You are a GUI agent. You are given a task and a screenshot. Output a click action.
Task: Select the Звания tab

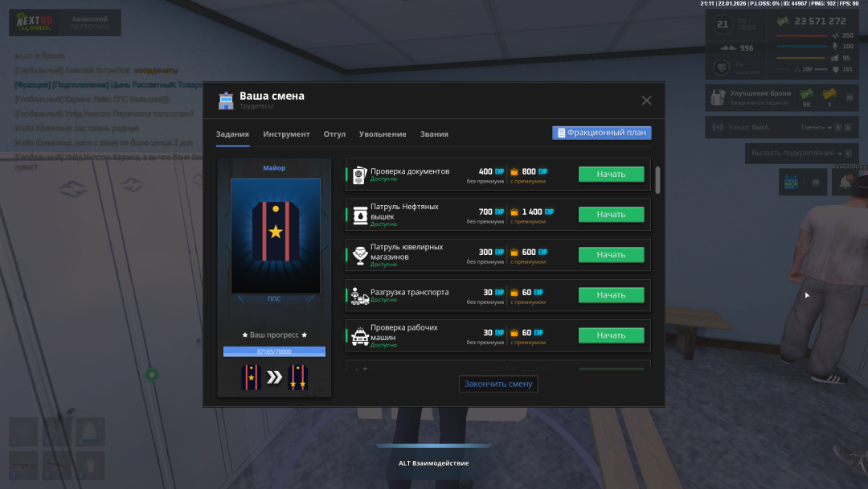pos(434,134)
